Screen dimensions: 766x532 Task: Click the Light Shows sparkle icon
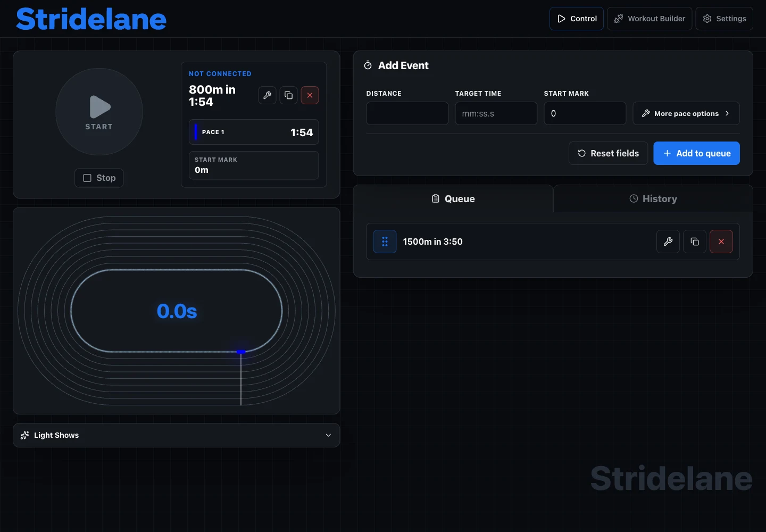24,435
